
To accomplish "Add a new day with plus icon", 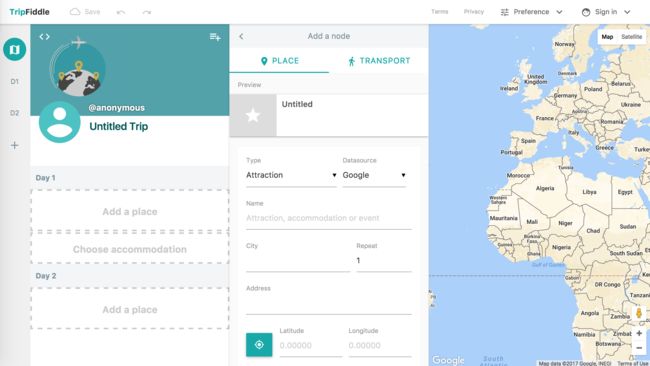I will [15, 145].
